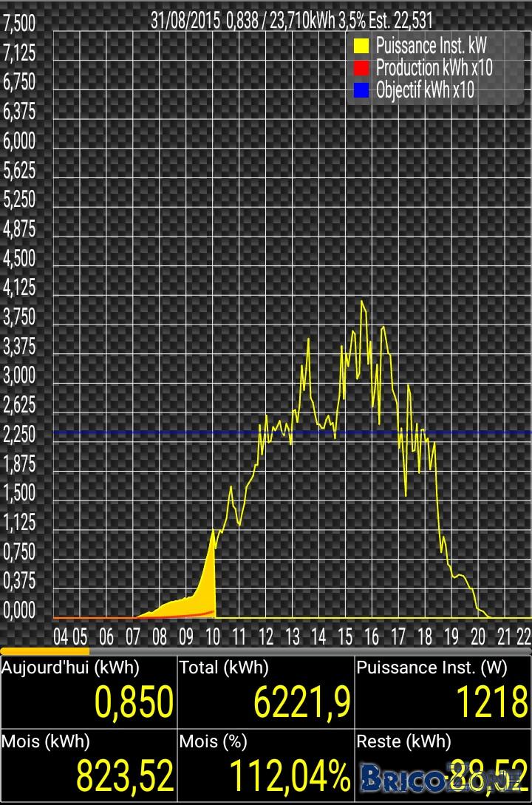
Task: Open the Aujourd'hui (kWh) tile showing 0,850
Action: pos(88,692)
